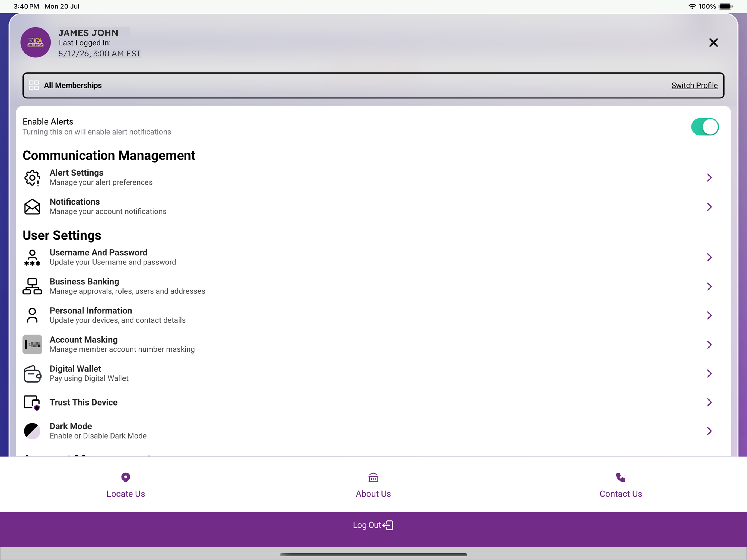Click the Account Masking icon

[x=33, y=345]
